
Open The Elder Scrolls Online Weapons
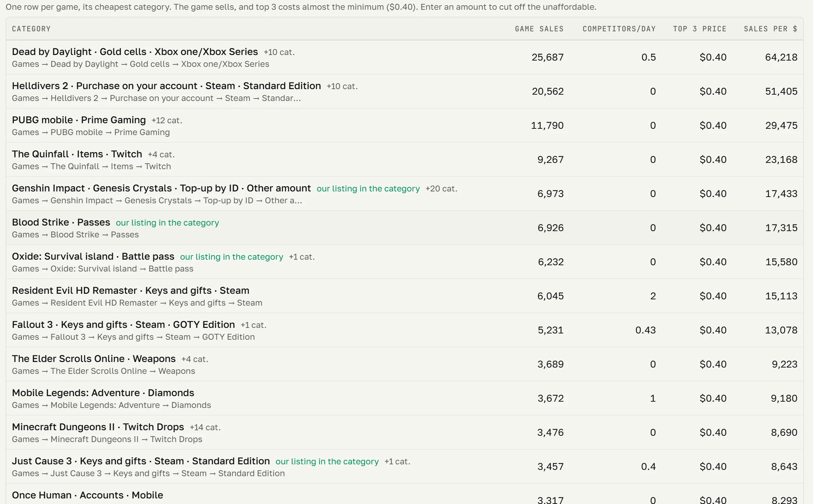(94, 359)
